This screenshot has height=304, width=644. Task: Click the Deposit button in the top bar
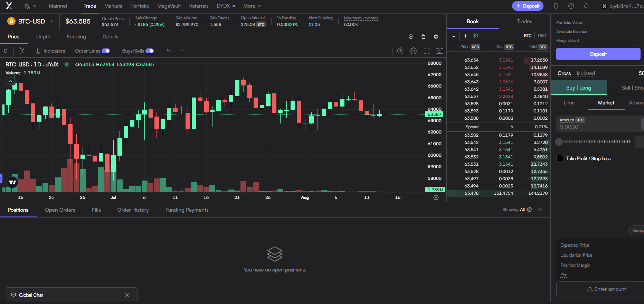pyautogui.click(x=528, y=6)
